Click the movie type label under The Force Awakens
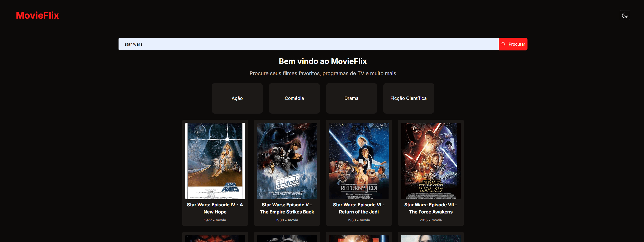The width and height of the screenshot is (644, 242). coord(437,220)
